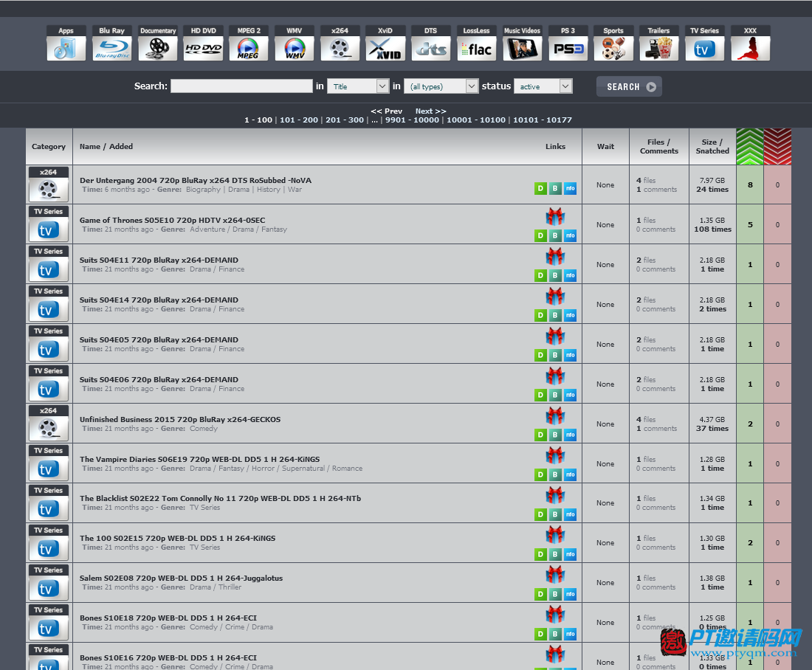Open the Trailers popcorn icon
Viewport: 812px width, 670px height.
pos(658,43)
